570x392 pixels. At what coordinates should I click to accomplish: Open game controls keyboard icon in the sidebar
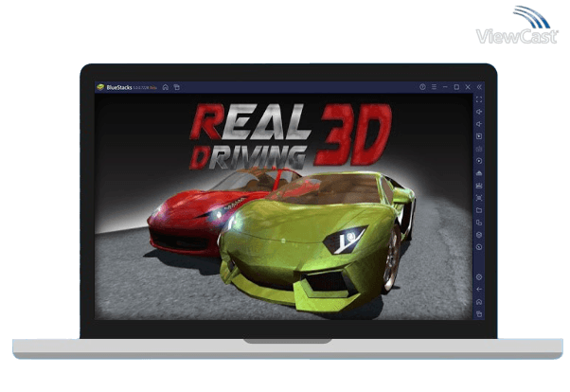[479, 149]
